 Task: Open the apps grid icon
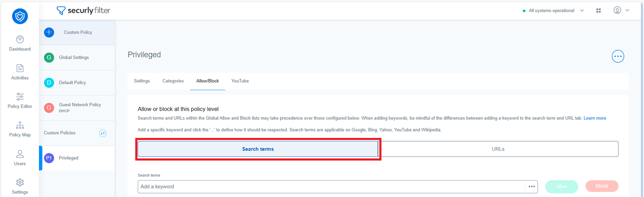coord(599,10)
